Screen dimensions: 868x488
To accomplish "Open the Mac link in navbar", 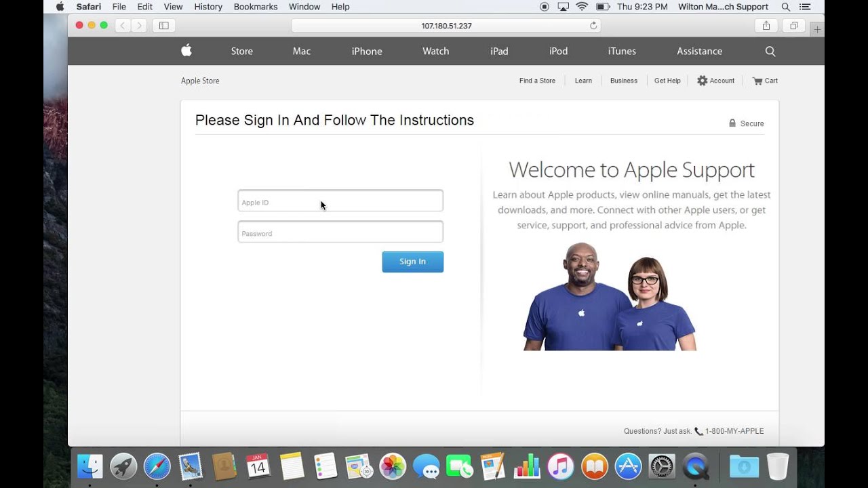I will (302, 51).
